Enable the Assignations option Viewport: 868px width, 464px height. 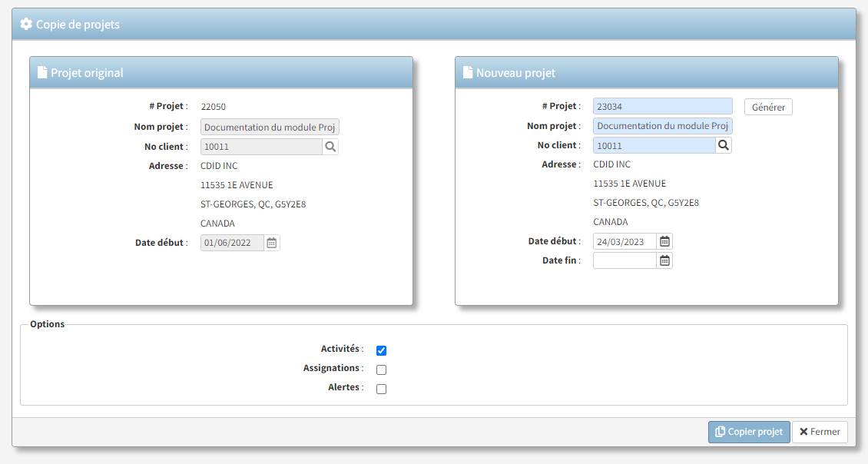click(381, 369)
